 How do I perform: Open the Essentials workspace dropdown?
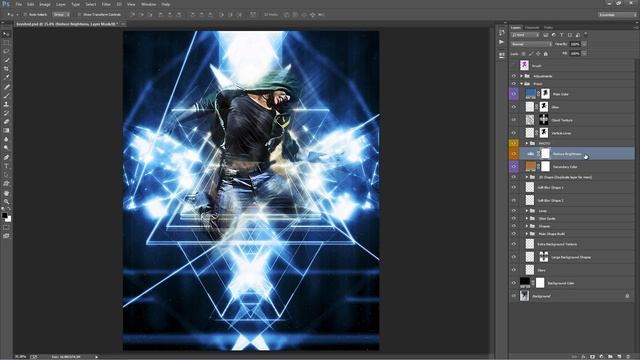[618, 15]
